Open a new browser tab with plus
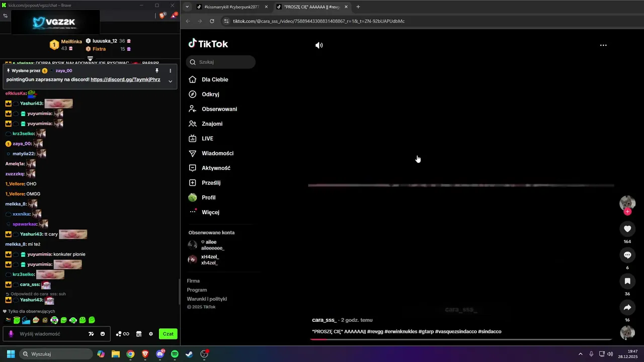The width and height of the screenshot is (644, 362). tap(358, 7)
